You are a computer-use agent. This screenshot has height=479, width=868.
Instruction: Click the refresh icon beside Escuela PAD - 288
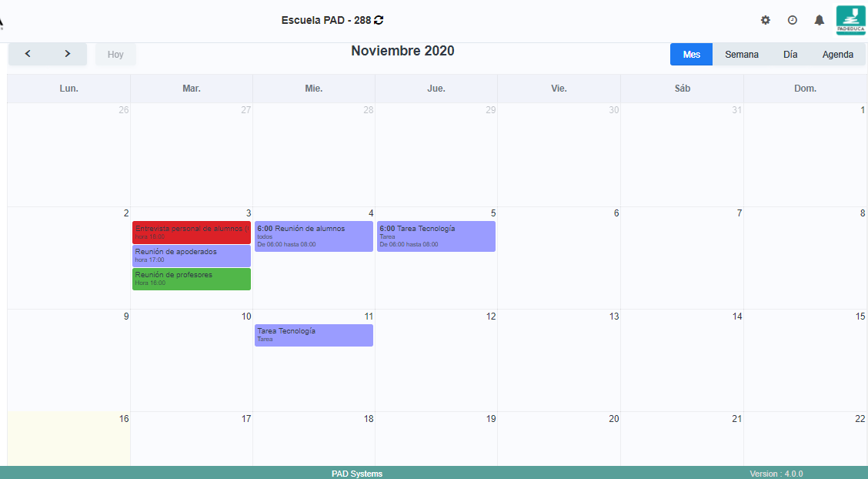point(379,20)
